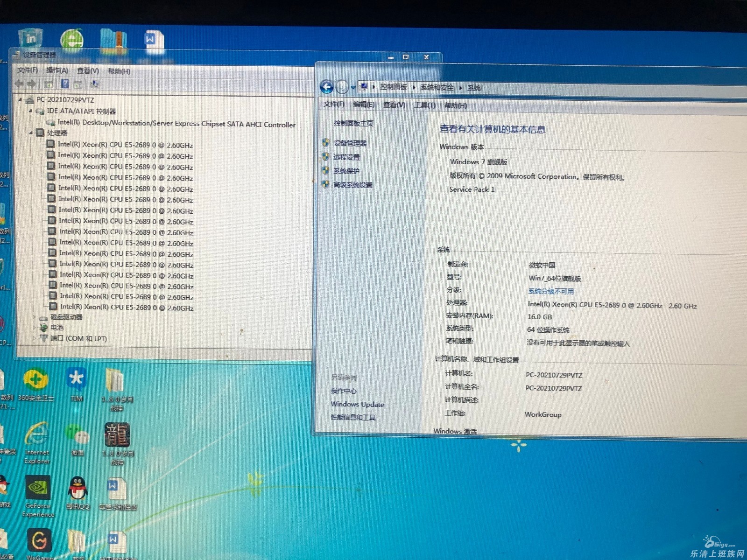Click the Win7_64位旗舰版 model value

tap(555, 278)
